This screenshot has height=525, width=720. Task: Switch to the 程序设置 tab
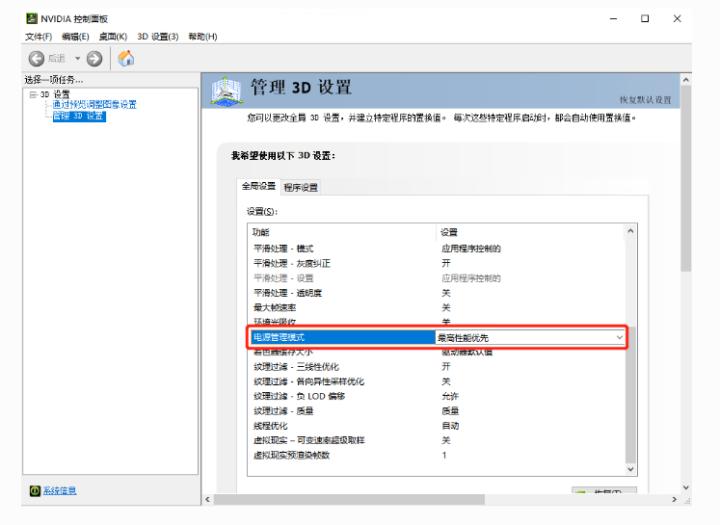(x=300, y=187)
